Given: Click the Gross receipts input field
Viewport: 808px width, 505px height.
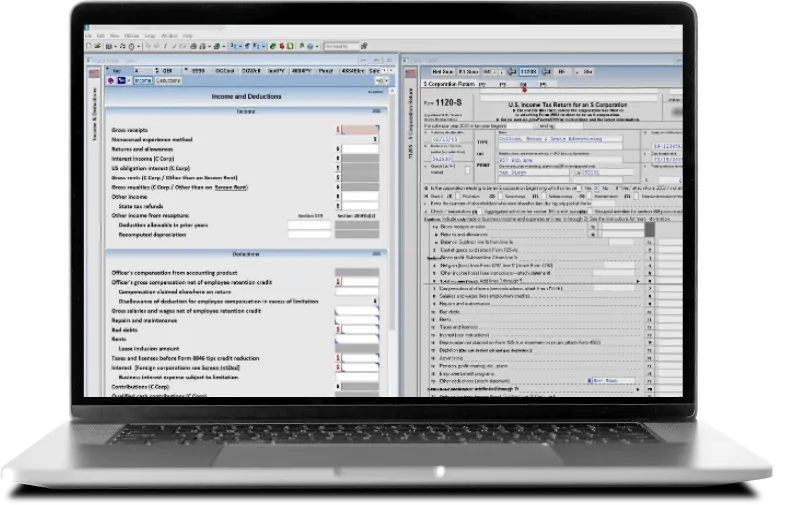Looking at the screenshot, I should pos(359,129).
